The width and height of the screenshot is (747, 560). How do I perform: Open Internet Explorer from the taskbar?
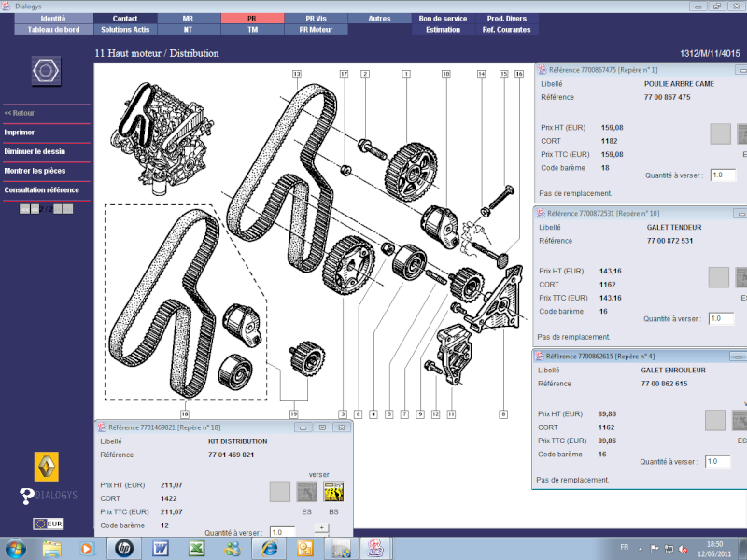269,549
